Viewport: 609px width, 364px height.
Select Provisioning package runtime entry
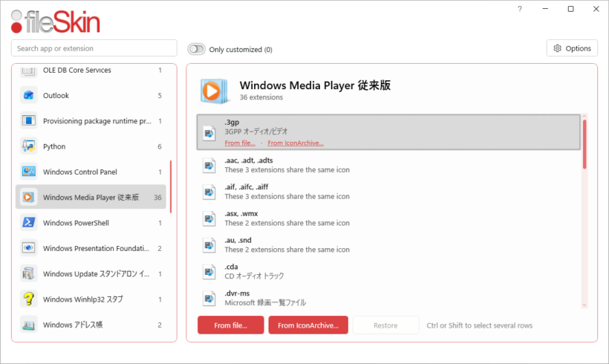(91, 121)
